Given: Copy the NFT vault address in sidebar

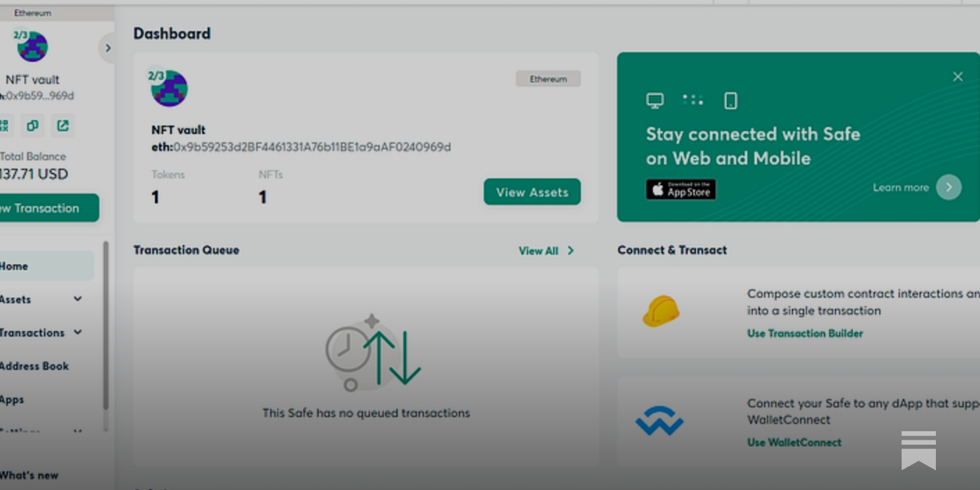Looking at the screenshot, I should tap(32, 126).
